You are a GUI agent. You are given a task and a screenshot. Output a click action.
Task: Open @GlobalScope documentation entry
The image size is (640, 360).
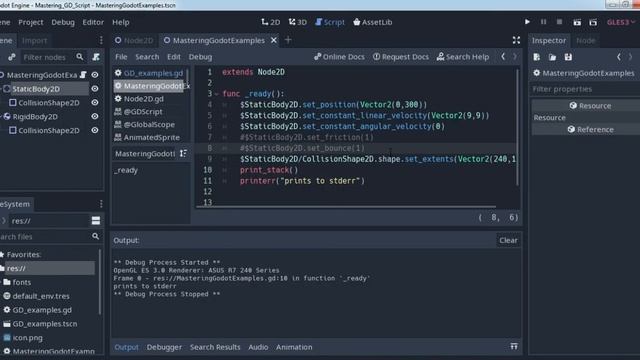(149, 124)
